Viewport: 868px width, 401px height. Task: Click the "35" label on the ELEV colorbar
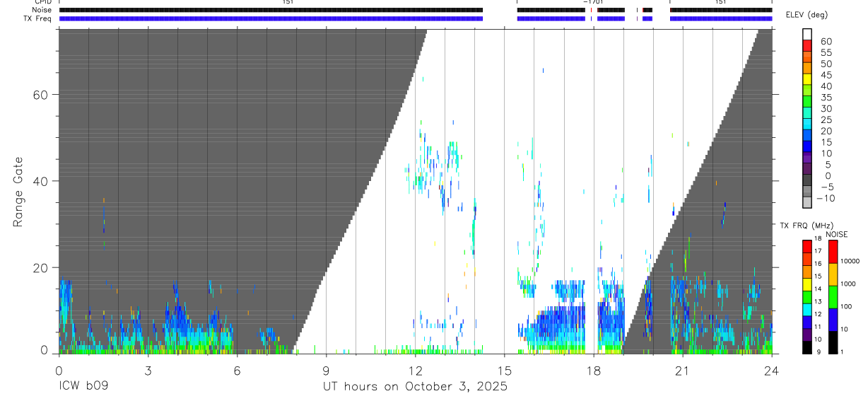tap(826, 98)
